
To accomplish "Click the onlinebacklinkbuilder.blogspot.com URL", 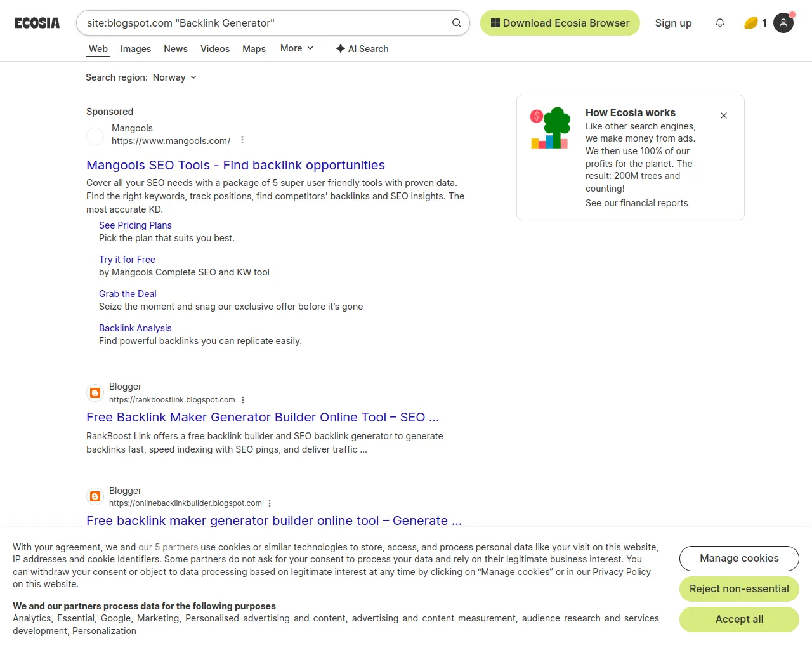I will 185,503.
